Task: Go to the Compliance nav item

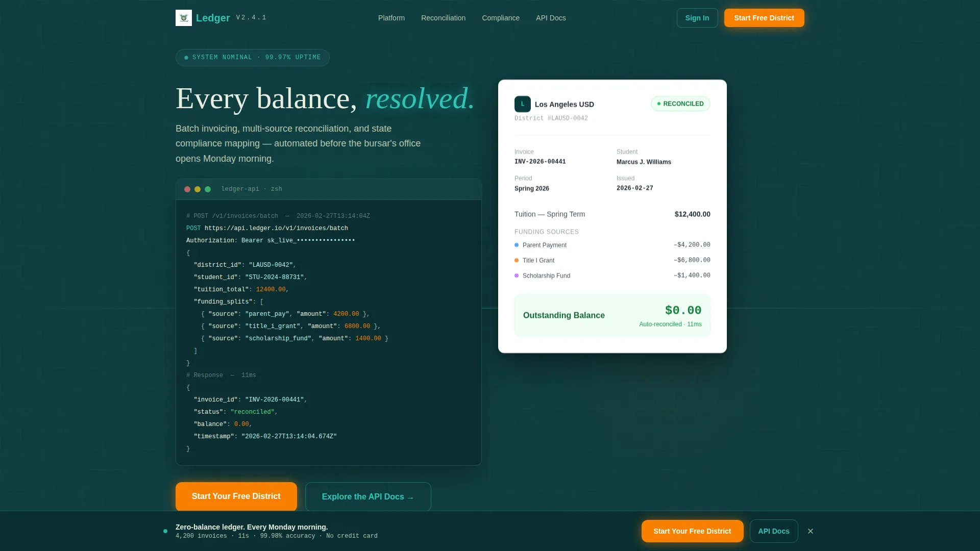Action: pyautogui.click(x=501, y=18)
